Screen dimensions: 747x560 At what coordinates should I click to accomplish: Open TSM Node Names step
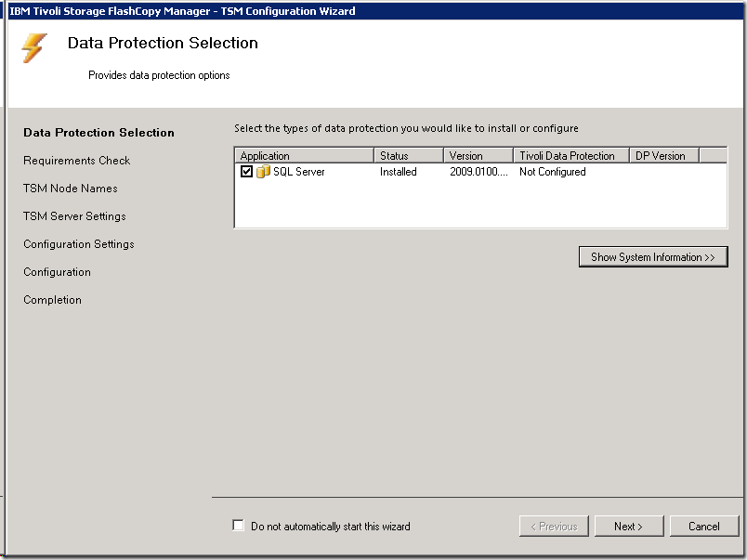click(x=71, y=189)
